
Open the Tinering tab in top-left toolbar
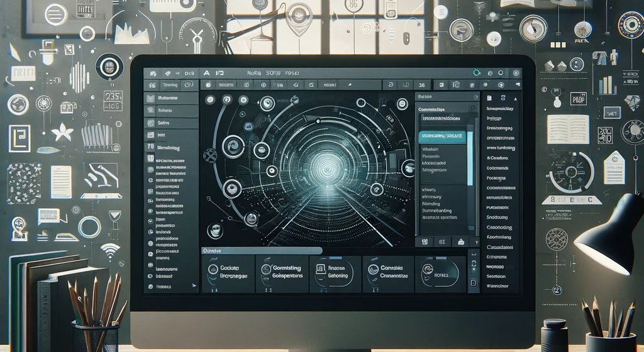pyautogui.click(x=170, y=85)
